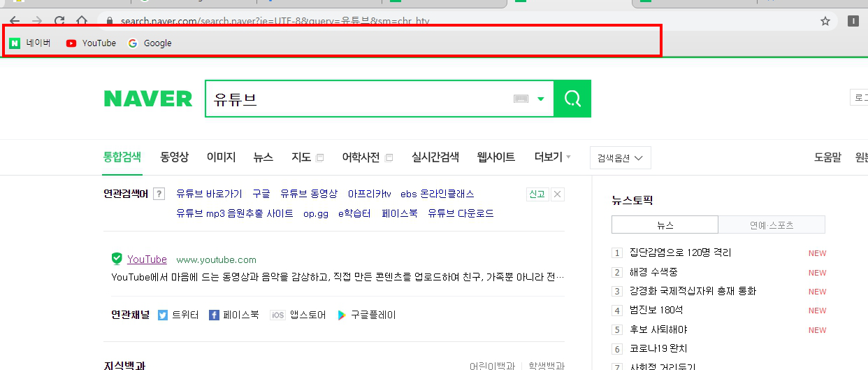The height and width of the screenshot is (370, 868).
Task: Click related search 유튜브 mp3 음원추출 사이트
Action: coord(235,213)
